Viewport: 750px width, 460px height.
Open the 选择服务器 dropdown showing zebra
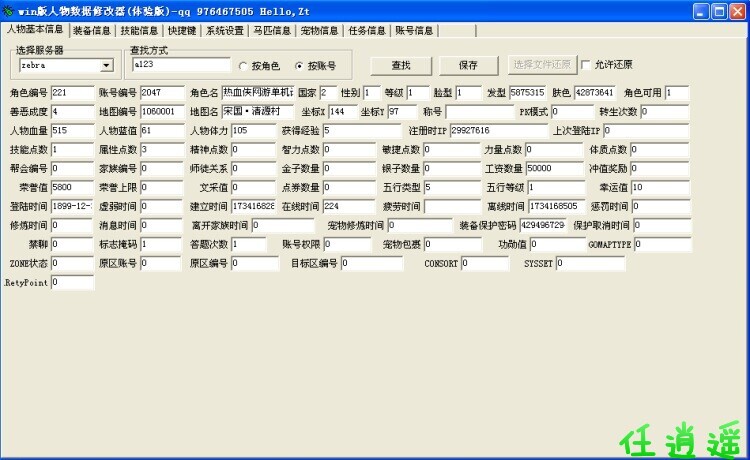pyautogui.click(x=106, y=66)
